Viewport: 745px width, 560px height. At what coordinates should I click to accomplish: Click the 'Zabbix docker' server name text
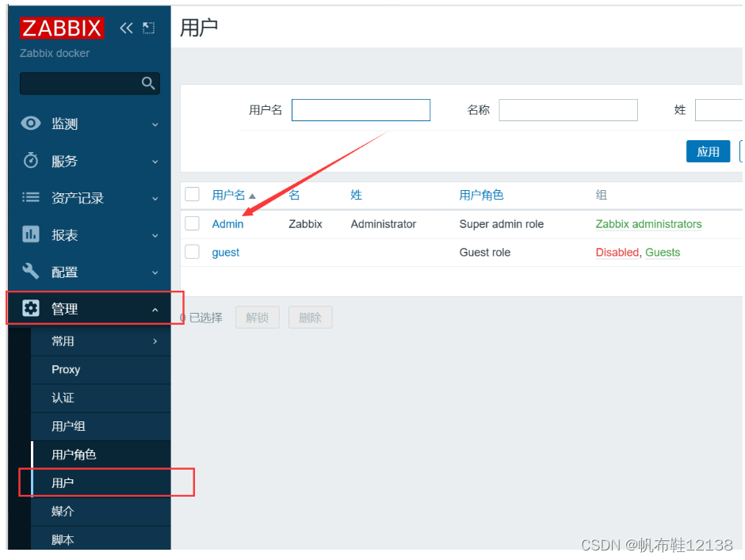click(x=55, y=53)
